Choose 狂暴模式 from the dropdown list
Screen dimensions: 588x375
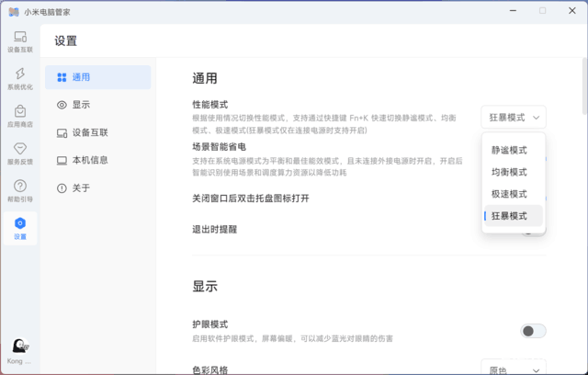(514, 216)
